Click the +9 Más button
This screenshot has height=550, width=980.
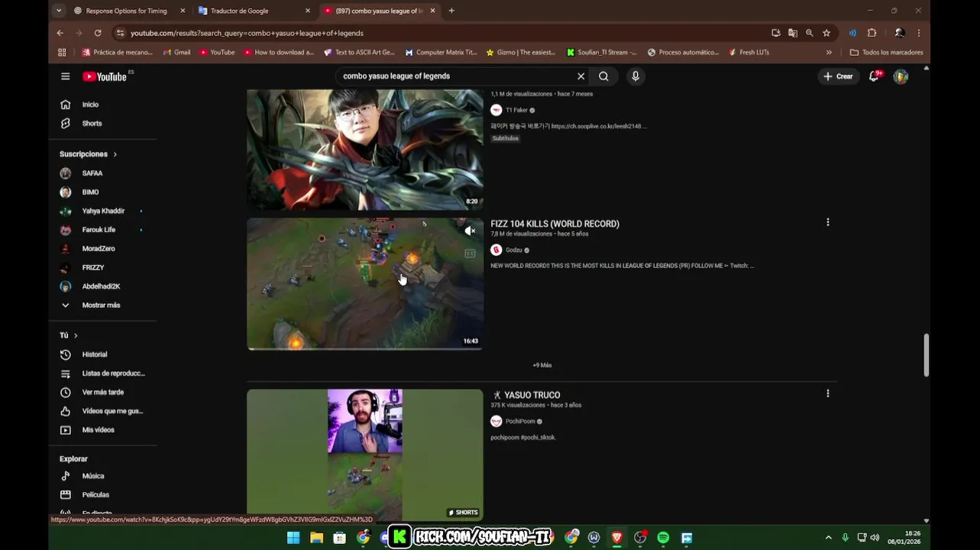pos(542,365)
